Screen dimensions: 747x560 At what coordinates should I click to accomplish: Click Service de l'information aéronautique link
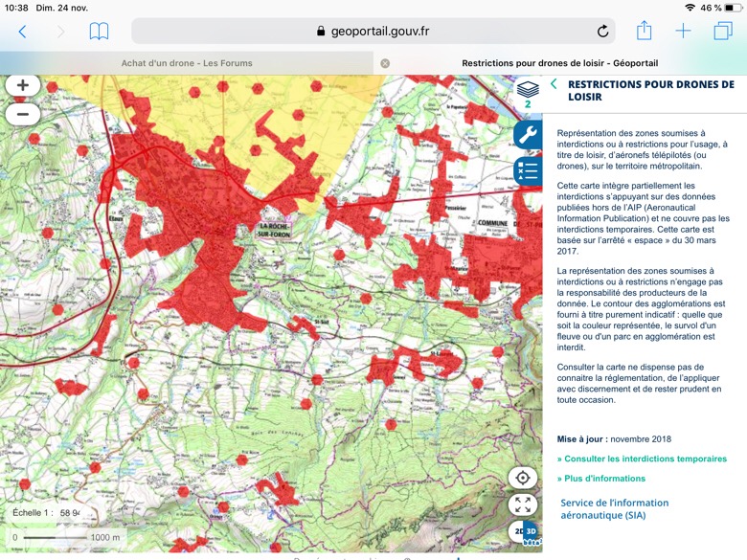[x=614, y=508]
